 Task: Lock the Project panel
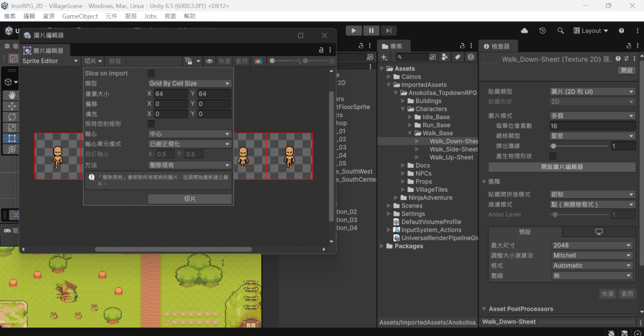pyautogui.click(x=462, y=46)
